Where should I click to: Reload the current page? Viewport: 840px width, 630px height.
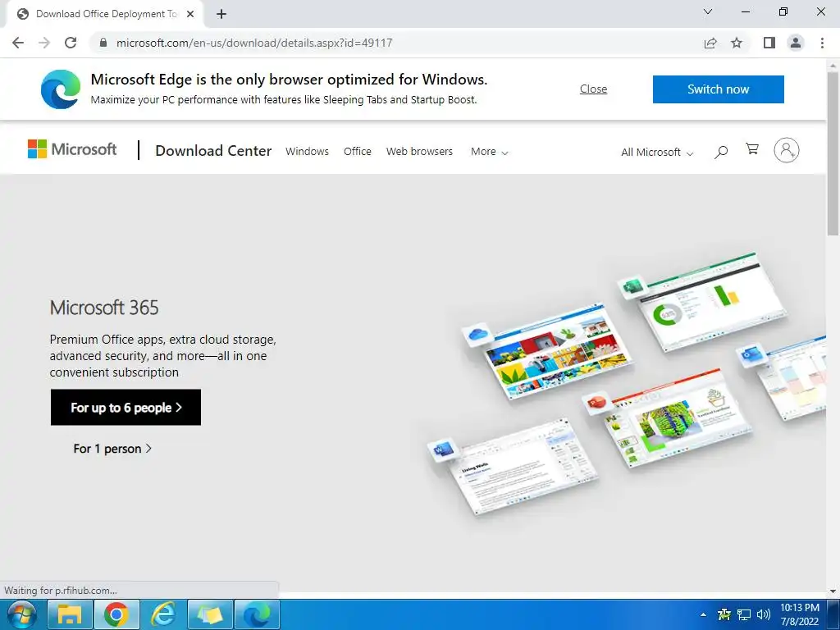coord(71,43)
